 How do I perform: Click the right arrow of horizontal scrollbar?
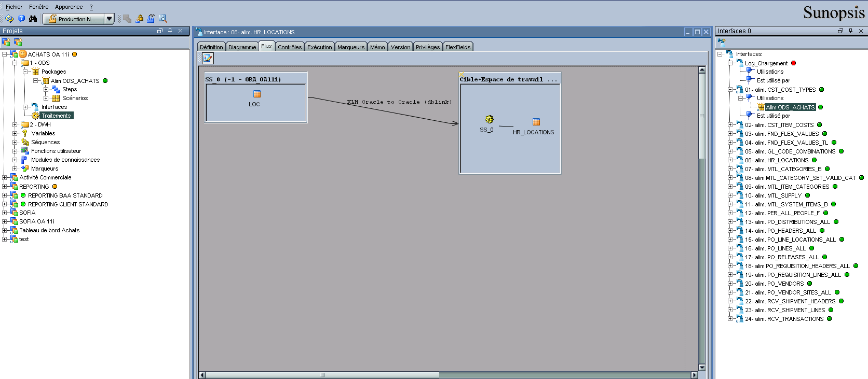(x=694, y=375)
